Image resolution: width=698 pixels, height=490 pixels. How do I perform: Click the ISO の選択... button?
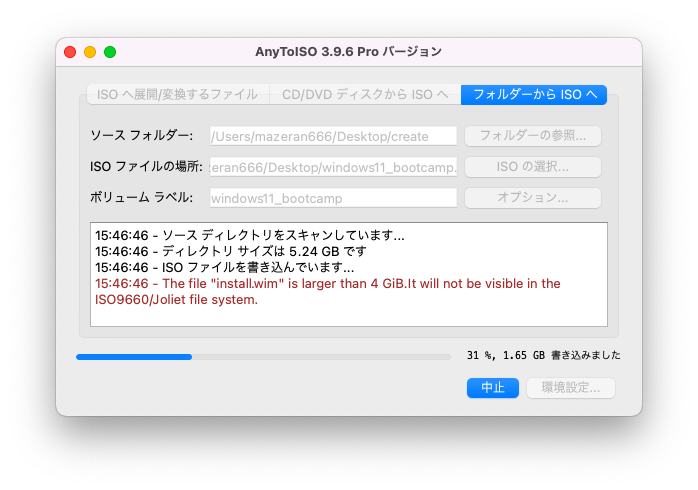click(533, 167)
